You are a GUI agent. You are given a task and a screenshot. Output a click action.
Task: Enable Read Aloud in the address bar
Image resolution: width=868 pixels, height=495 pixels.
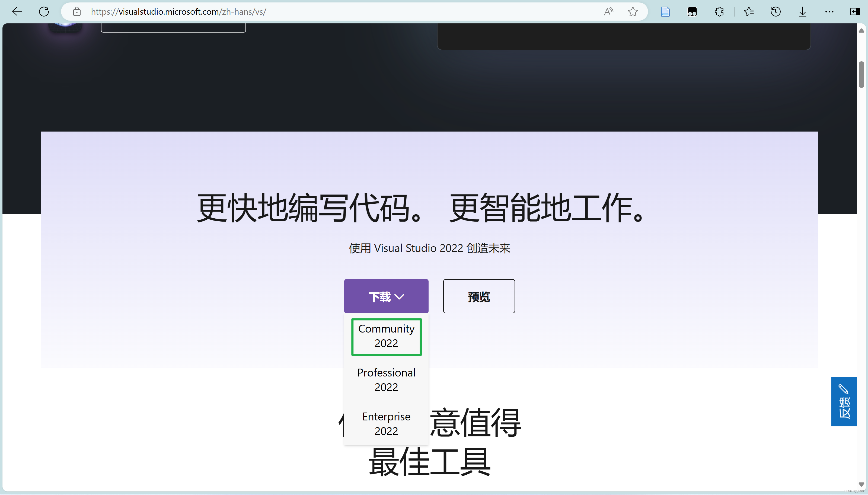(x=608, y=12)
